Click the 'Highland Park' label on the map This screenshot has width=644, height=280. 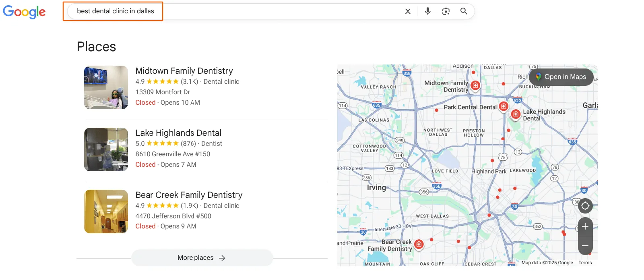pos(489,171)
